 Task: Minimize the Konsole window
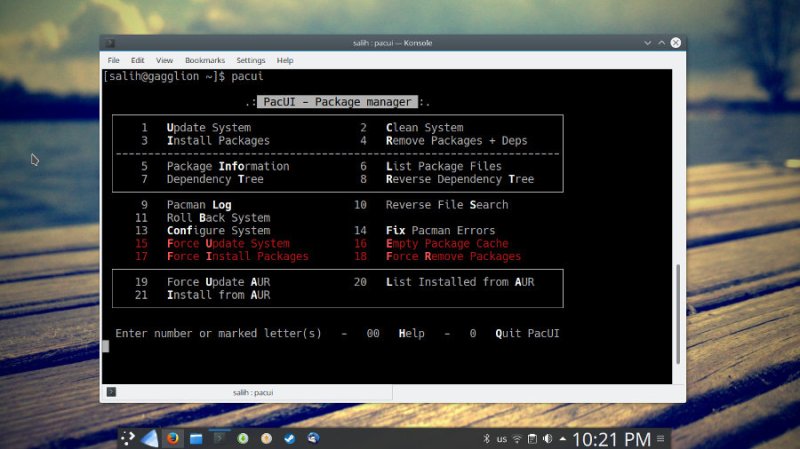[x=647, y=43]
